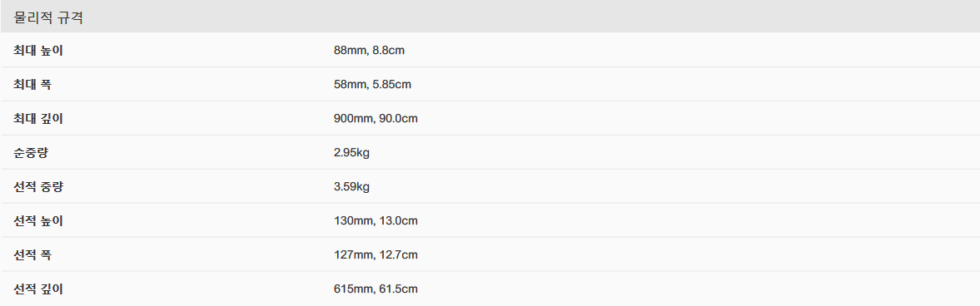
Task: Select the 900mm, 90.0cm value
Action: [376, 118]
